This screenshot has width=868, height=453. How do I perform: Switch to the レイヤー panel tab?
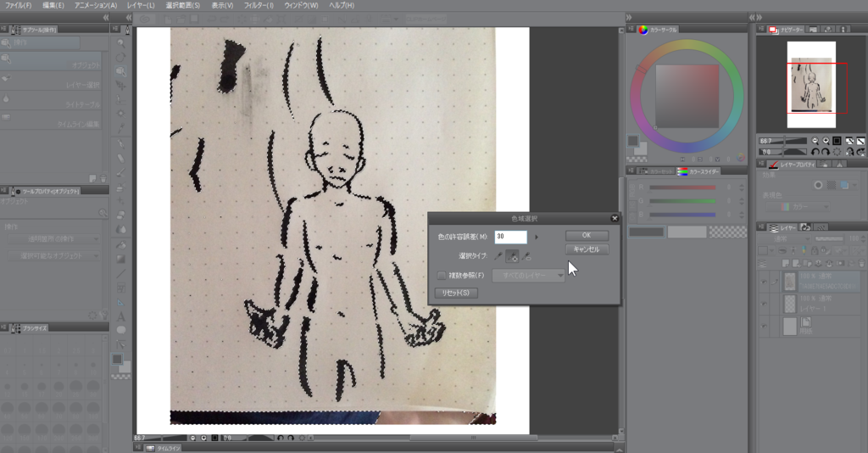click(782, 227)
